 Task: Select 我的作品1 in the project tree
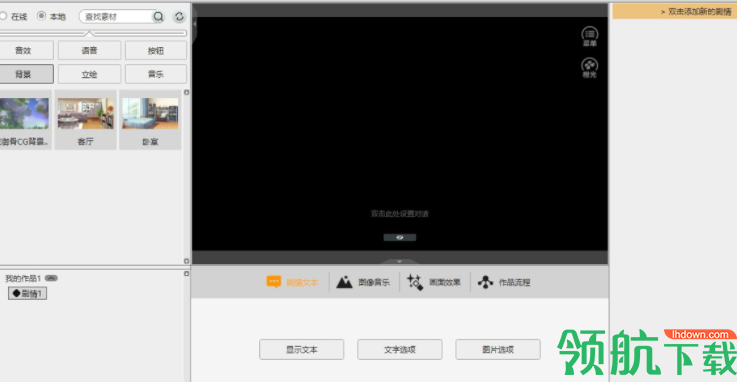click(23, 278)
